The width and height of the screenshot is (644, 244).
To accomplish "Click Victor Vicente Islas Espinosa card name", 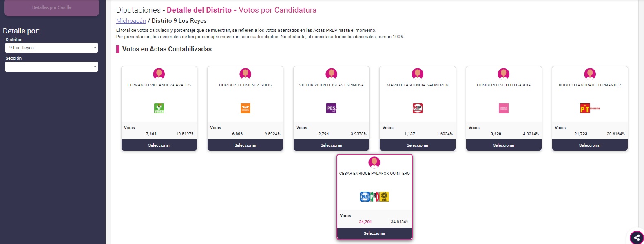I will tap(331, 85).
